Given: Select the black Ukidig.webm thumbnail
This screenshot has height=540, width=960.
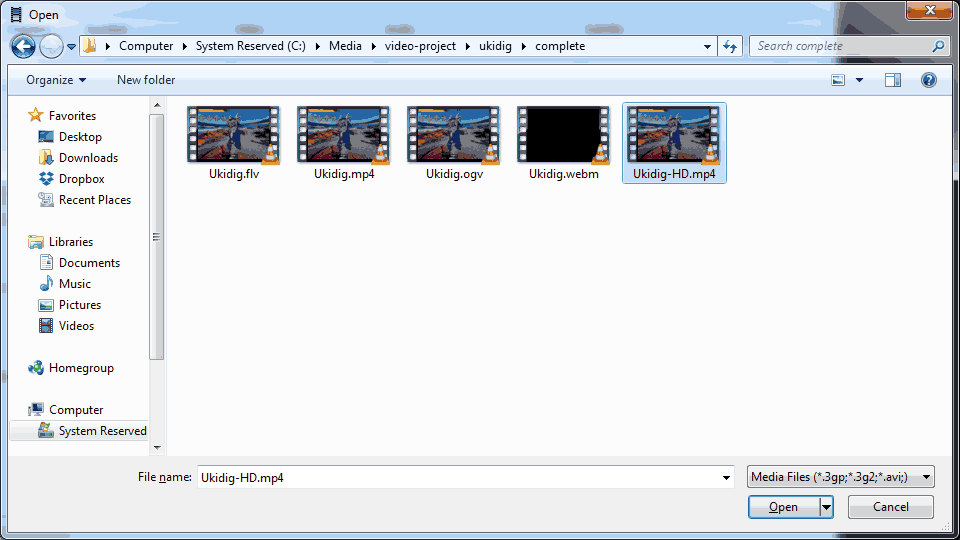Looking at the screenshot, I should 563,135.
